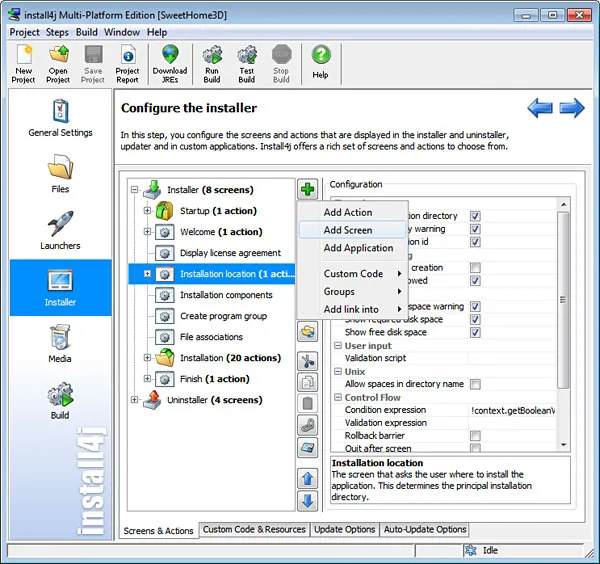
Task: Open the Build menu in menu bar
Action: 86,32
